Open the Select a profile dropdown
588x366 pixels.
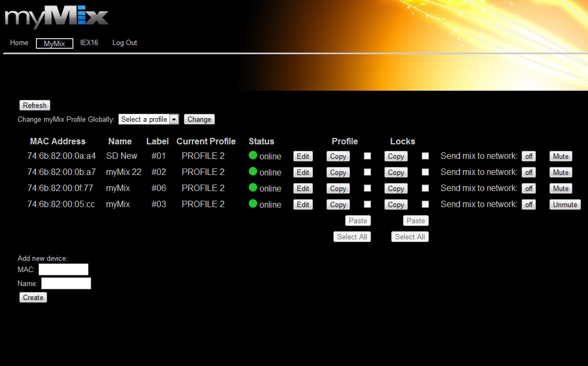click(148, 119)
